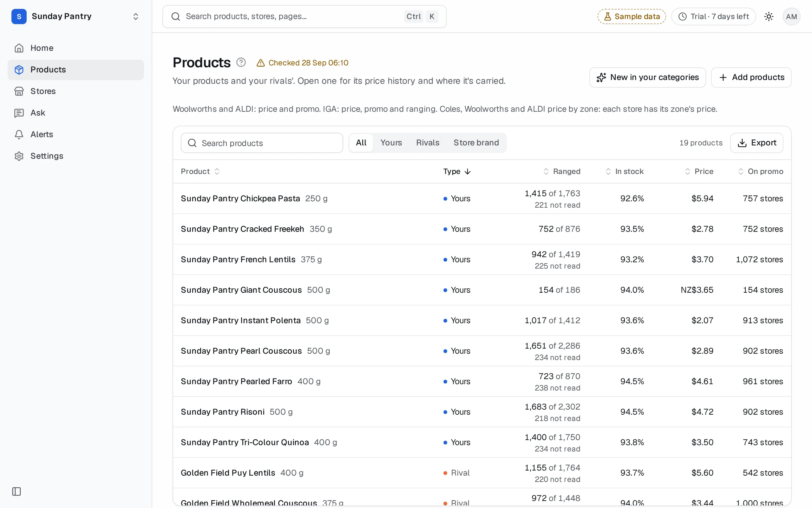Open Settings from the sidebar

(75, 156)
